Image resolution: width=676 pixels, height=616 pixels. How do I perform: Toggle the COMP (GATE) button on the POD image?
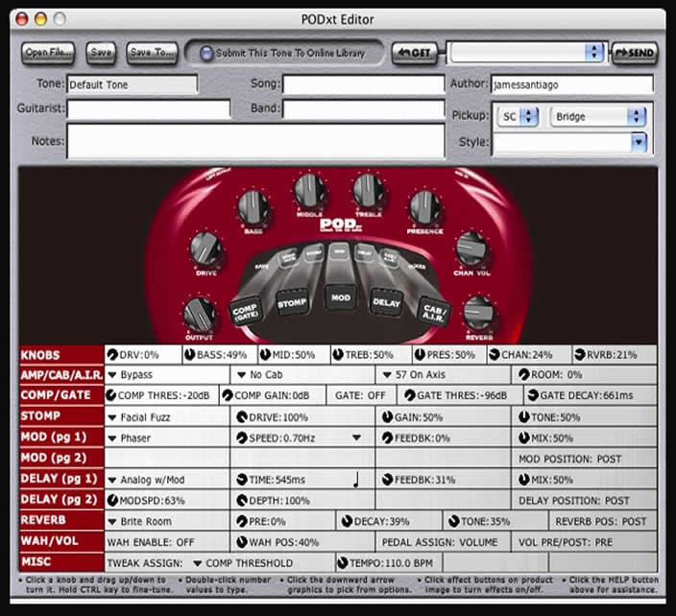(x=245, y=312)
